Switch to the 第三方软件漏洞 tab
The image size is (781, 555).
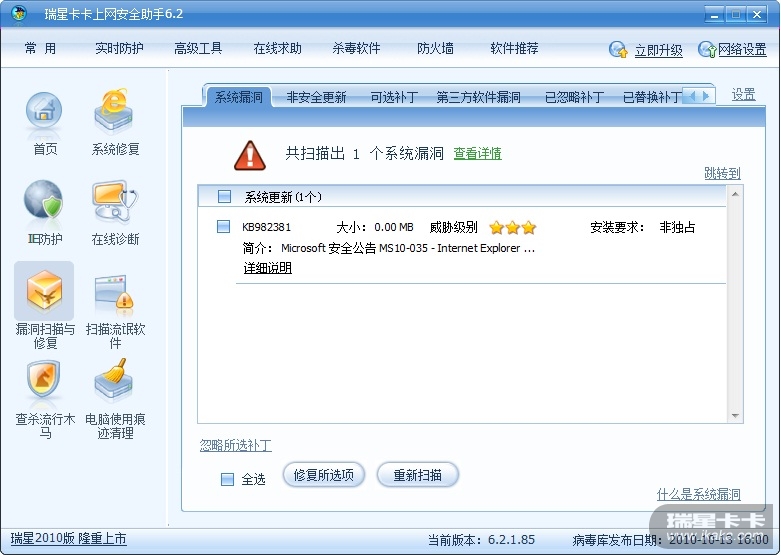point(479,97)
